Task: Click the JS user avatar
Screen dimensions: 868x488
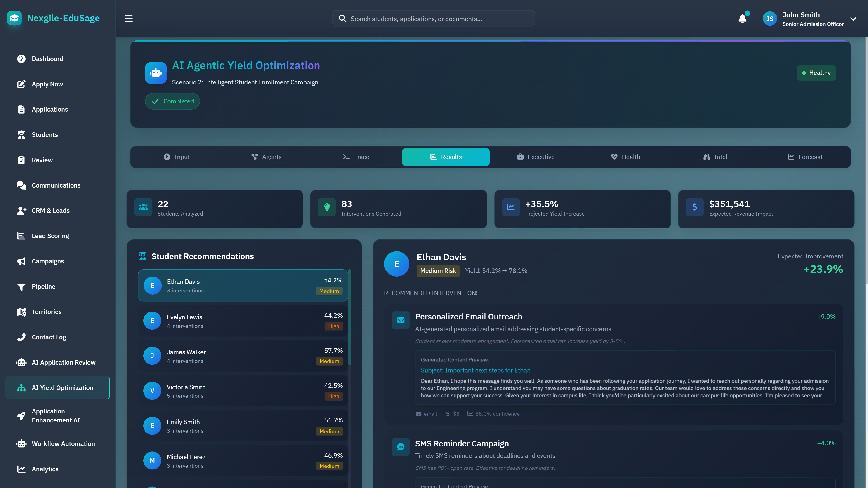Action: point(770,19)
